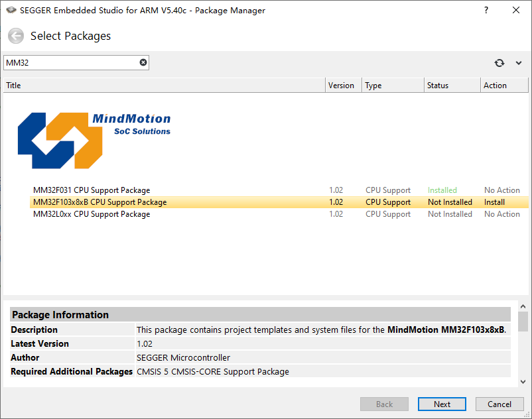Click Install action for MM32F103x8xB package
Image resolution: width=532 pixels, height=419 pixels.
(494, 202)
